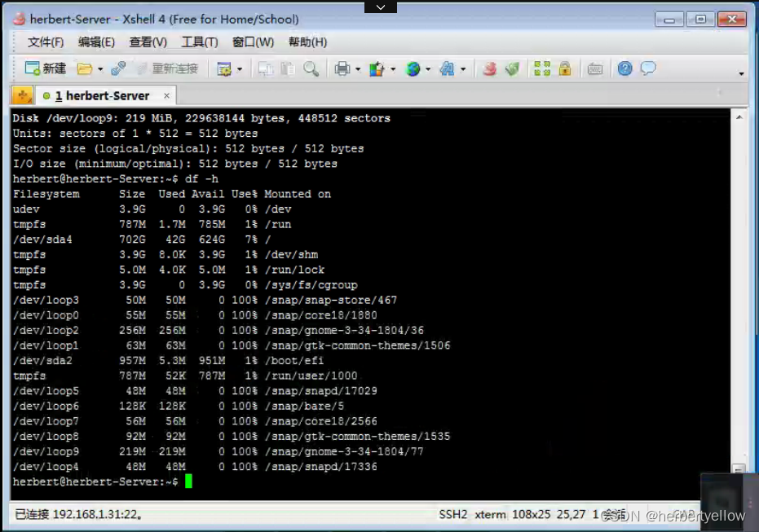This screenshot has height=532, width=759.
Task: Click the disconnect link icon
Action: coord(118,68)
